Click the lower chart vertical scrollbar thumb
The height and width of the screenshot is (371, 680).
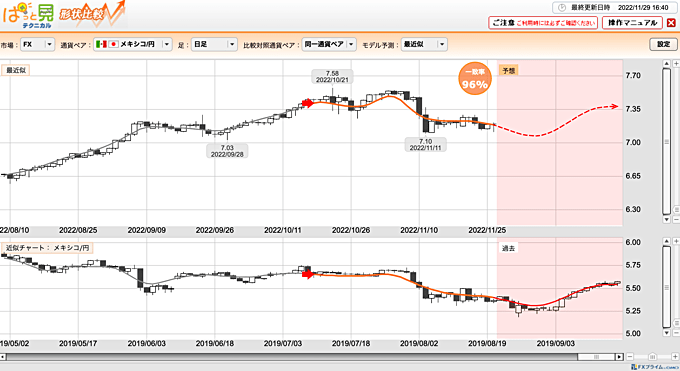[667, 287]
